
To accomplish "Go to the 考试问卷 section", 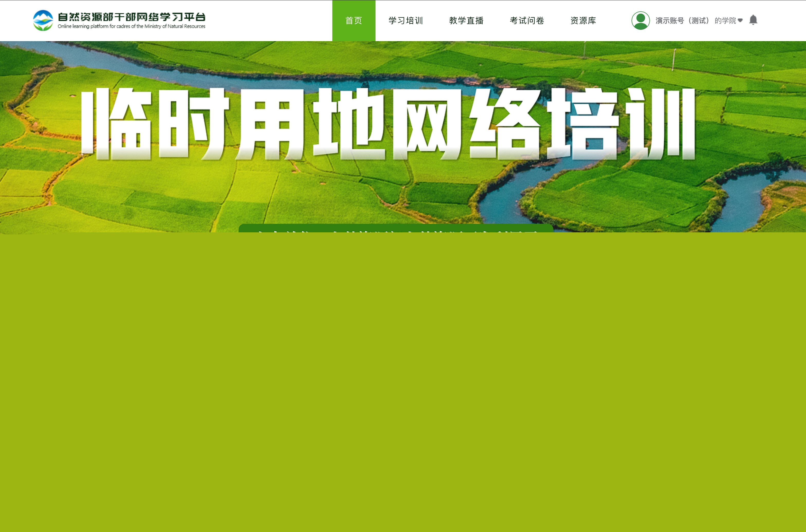I will pyautogui.click(x=527, y=20).
